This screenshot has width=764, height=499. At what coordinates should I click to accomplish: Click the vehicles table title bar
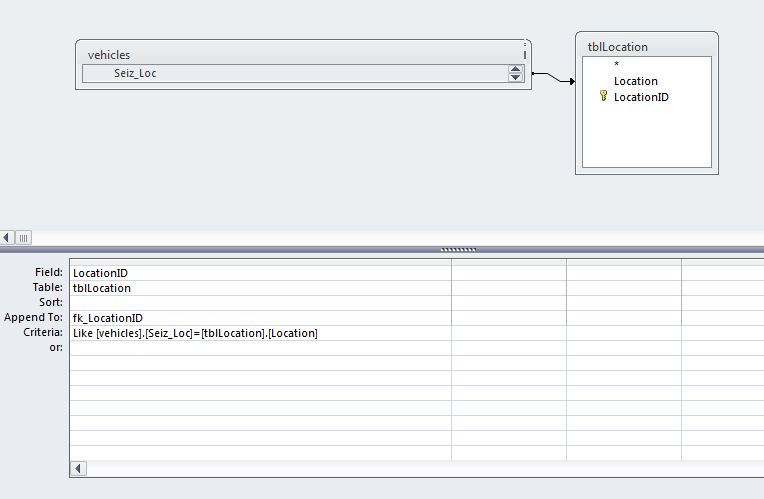303,54
